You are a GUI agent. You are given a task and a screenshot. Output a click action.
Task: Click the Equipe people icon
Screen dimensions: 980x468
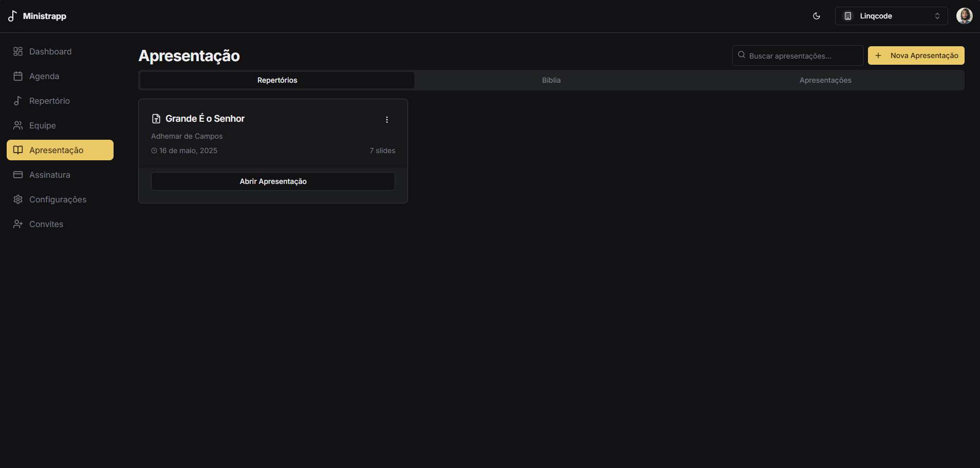point(18,125)
